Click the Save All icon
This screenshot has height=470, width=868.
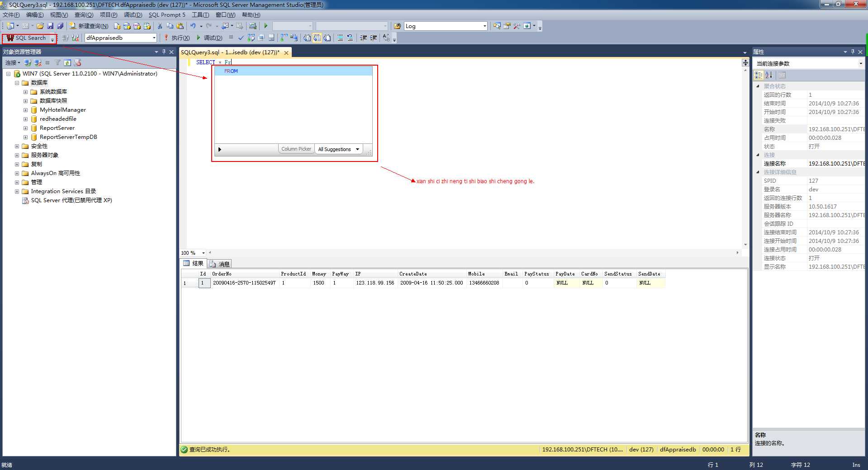point(60,26)
